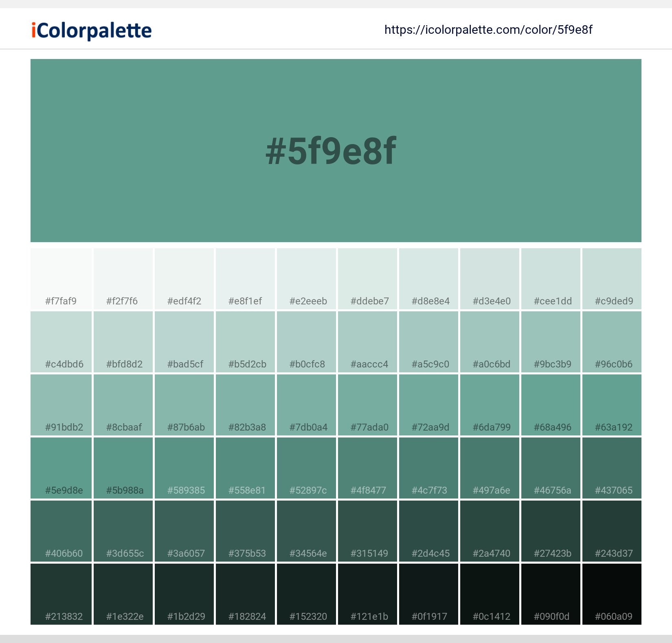Screen dimensions: 672x643
Task: Click the #213832 swatch
Action: [61, 594]
